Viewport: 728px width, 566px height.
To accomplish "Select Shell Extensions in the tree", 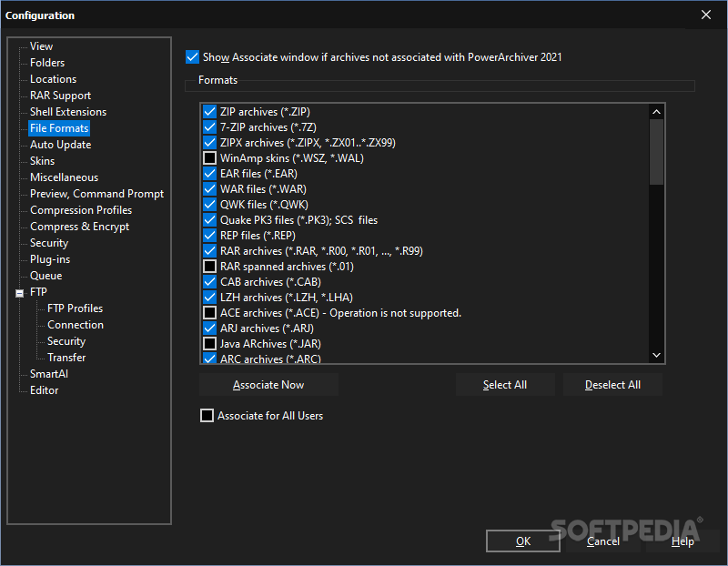I will coord(68,112).
